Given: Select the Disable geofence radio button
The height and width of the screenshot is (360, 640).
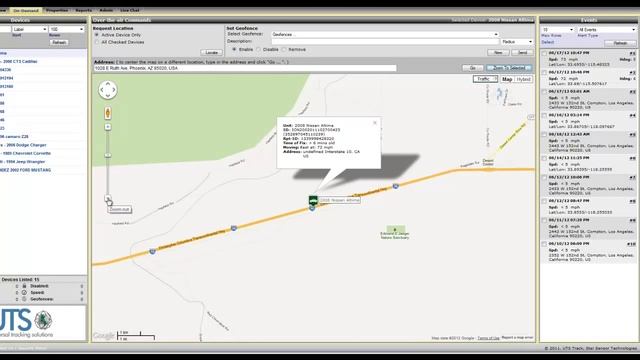Looking at the screenshot, I should point(258,49).
